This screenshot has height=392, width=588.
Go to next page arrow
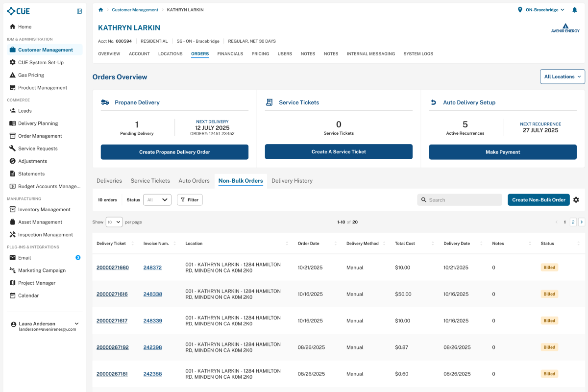tap(582, 222)
